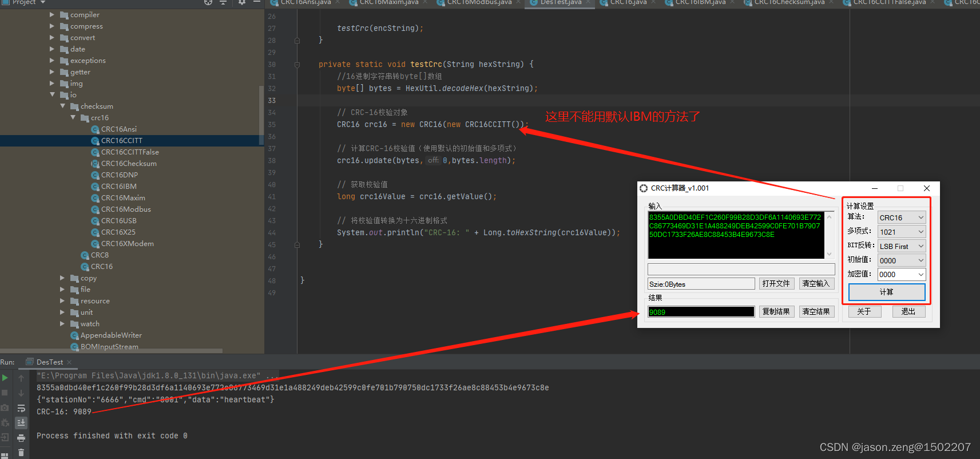Click 退出 button in CRC calculator

(x=908, y=312)
